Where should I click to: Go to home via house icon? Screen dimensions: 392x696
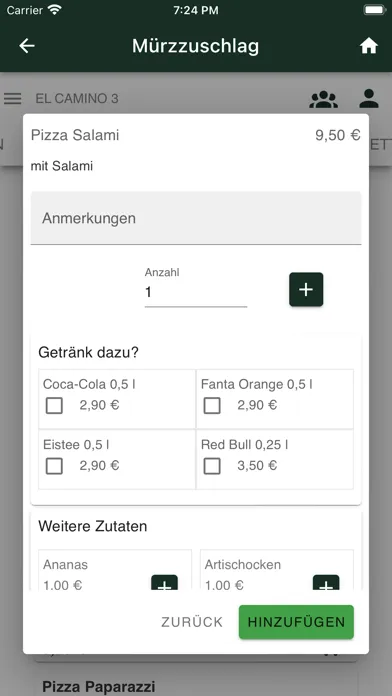coord(368,46)
